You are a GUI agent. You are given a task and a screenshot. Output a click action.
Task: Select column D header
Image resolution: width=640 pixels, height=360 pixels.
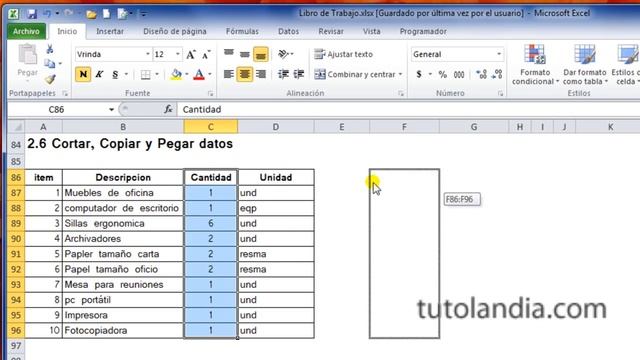click(x=276, y=127)
